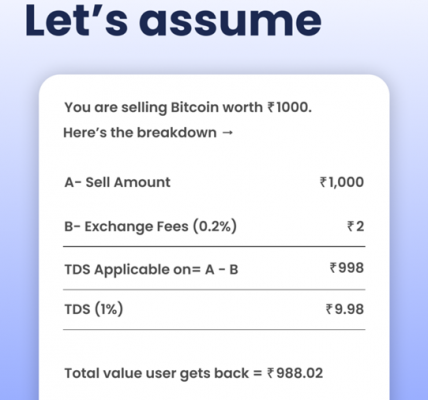The height and width of the screenshot is (400, 428).
Task: Click the "Let's assume" heading
Action: [173, 21]
